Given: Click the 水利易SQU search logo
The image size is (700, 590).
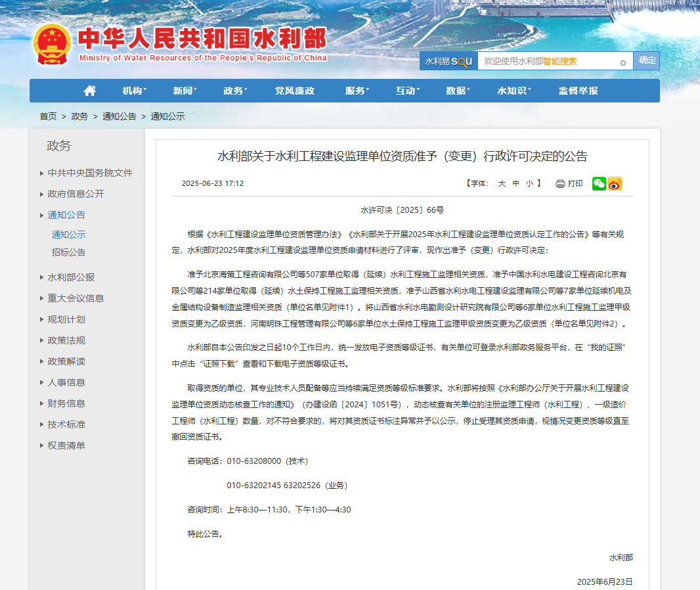Looking at the screenshot, I should [449, 60].
